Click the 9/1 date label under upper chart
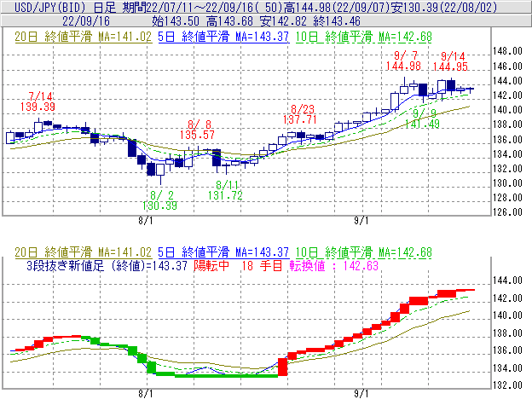Viewport: 532px width, 405px height. [361, 221]
